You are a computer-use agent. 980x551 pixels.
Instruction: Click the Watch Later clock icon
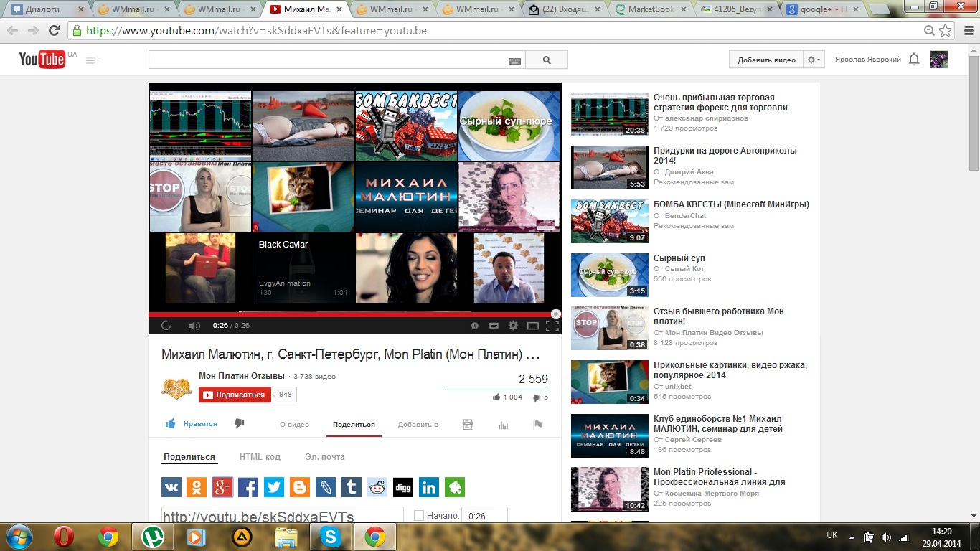(475, 326)
